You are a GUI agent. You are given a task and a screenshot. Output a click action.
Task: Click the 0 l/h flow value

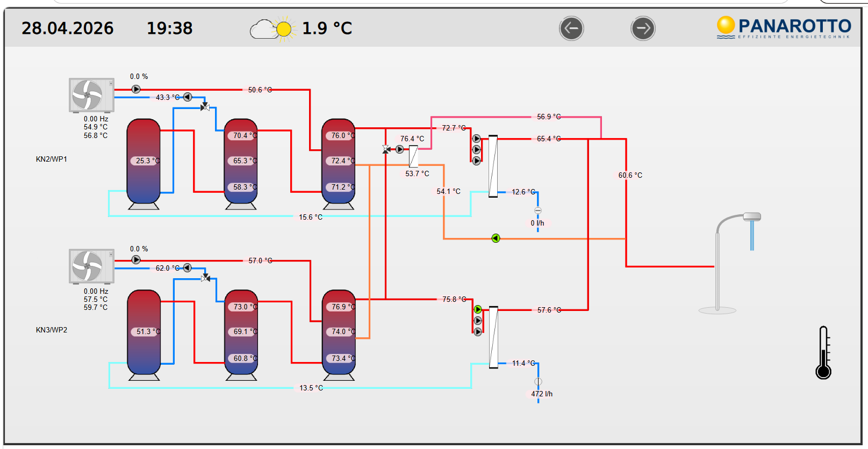[537, 223]
